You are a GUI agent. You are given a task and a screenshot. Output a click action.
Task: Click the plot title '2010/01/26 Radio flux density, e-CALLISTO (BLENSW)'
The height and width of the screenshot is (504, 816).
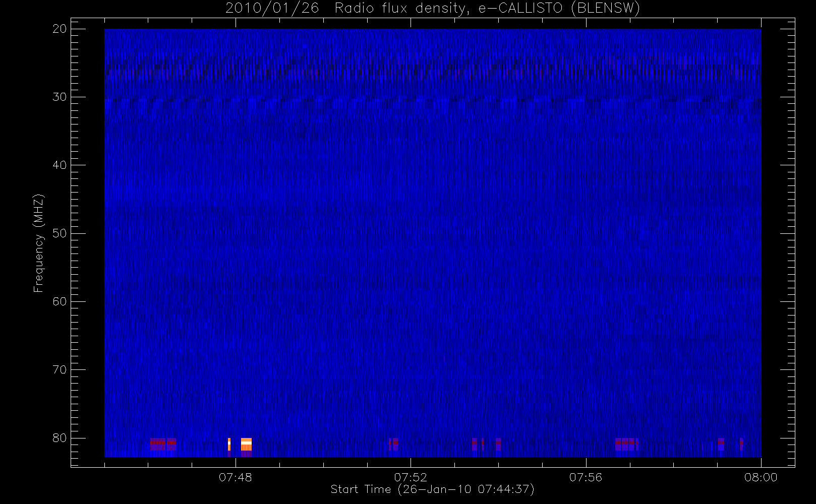(x=433, y=9)
